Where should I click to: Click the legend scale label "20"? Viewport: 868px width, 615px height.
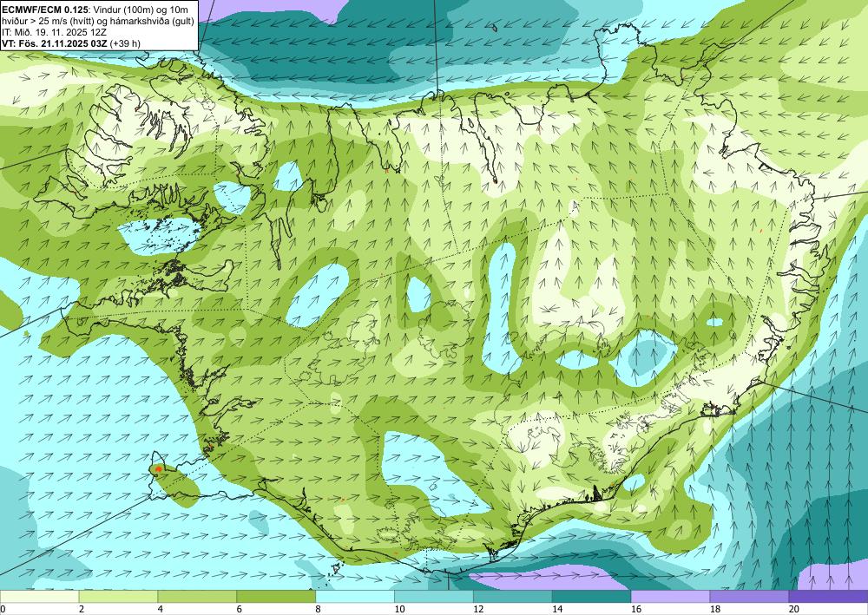coord(794,609)
